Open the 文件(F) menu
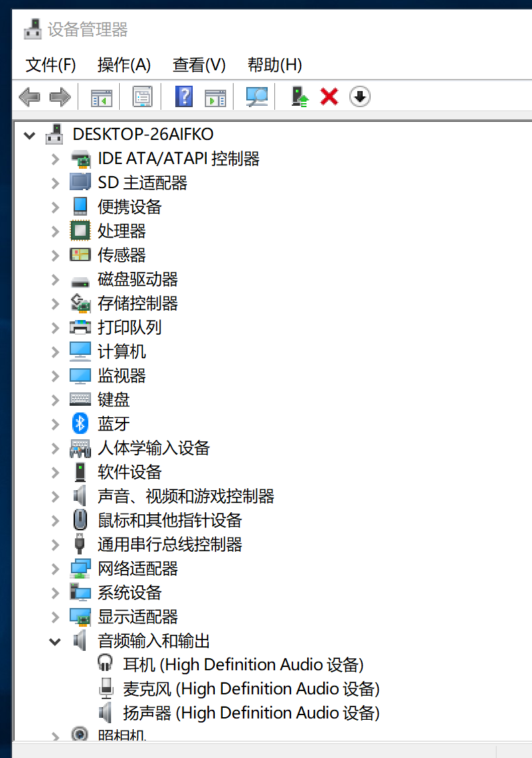532x758 pixels. click(50, 65)
